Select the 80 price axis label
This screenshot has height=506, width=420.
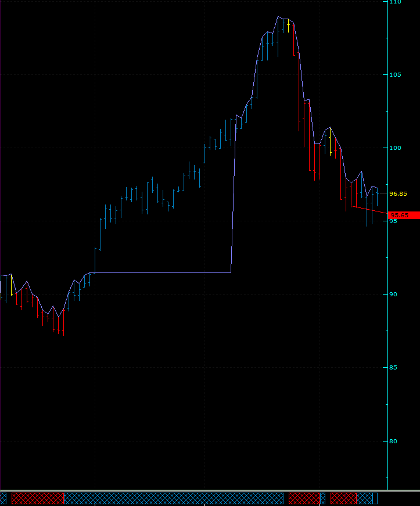coord(393,441)
